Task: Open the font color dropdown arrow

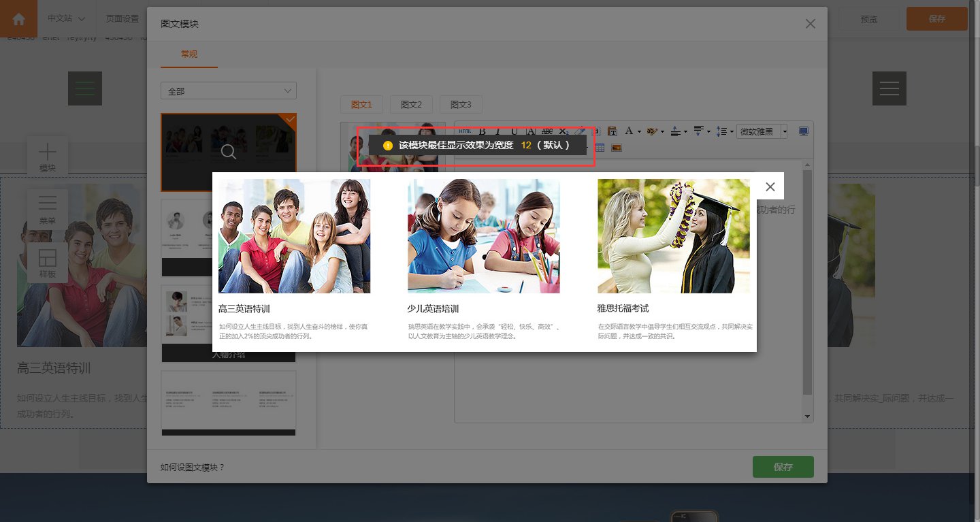Action: point(638,131)
